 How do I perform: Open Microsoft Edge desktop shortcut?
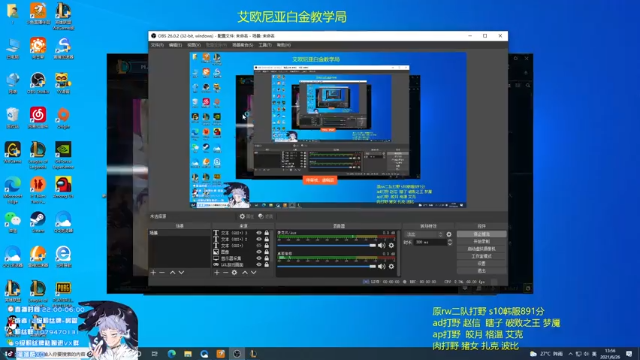tap(13, 190)
